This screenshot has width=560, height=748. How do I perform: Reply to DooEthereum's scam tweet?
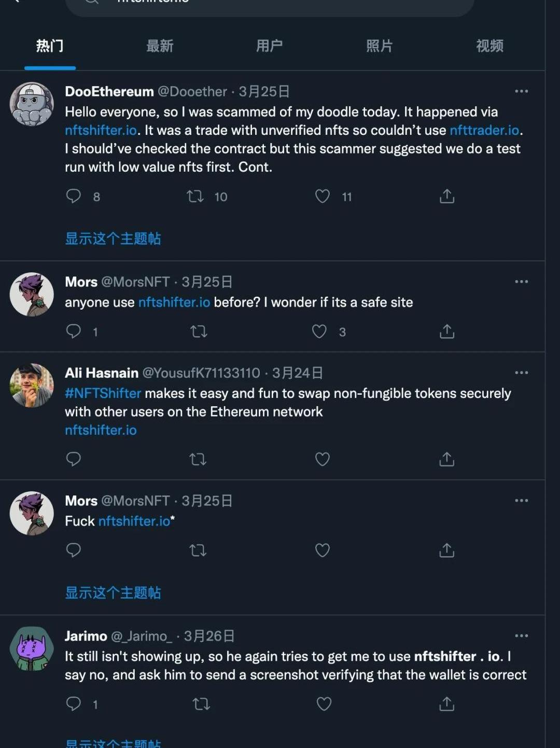(74, 196)
